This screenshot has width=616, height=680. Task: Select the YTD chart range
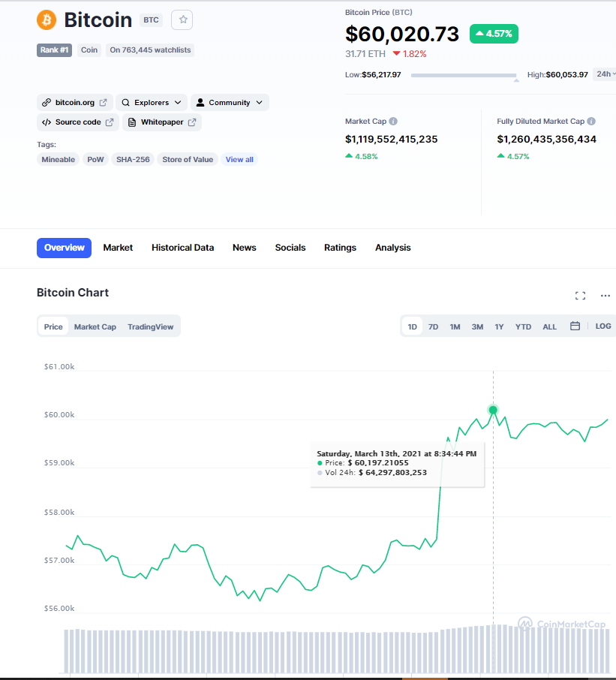(523, 326)
